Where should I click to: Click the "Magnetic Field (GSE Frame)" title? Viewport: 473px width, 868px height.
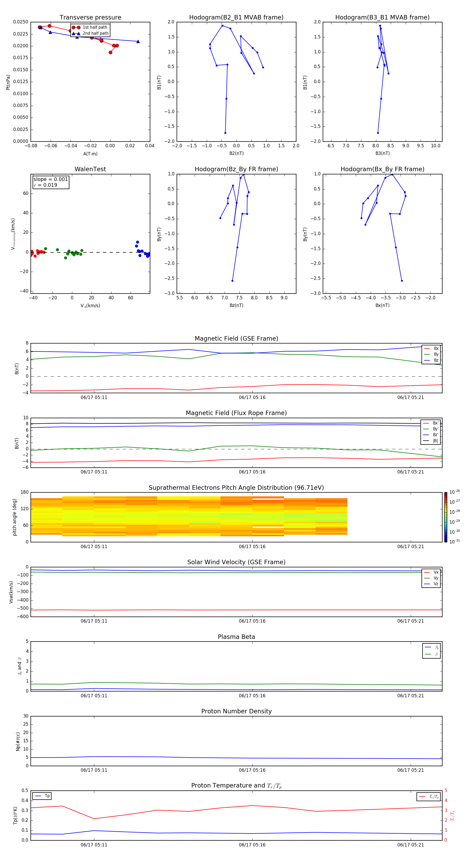(236, 339)
